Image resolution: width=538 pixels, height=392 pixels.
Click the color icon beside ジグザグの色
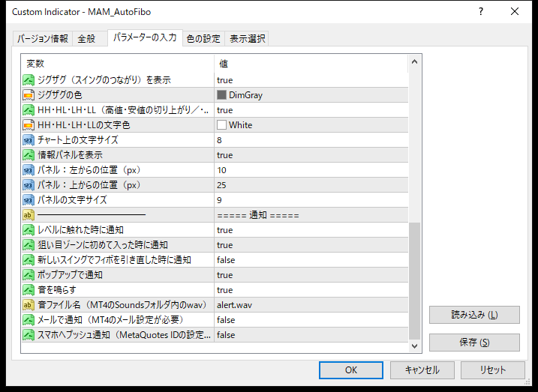29,95
